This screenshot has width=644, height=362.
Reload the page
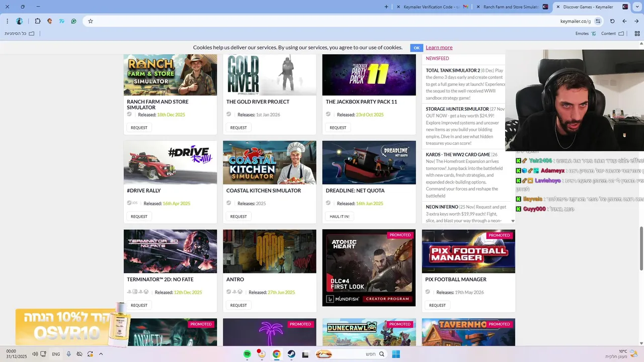pyautogui.click(x=612, y=21)
